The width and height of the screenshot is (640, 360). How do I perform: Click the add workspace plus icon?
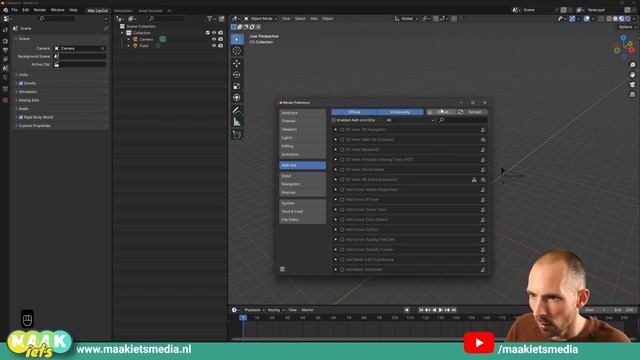coord(169,11)
